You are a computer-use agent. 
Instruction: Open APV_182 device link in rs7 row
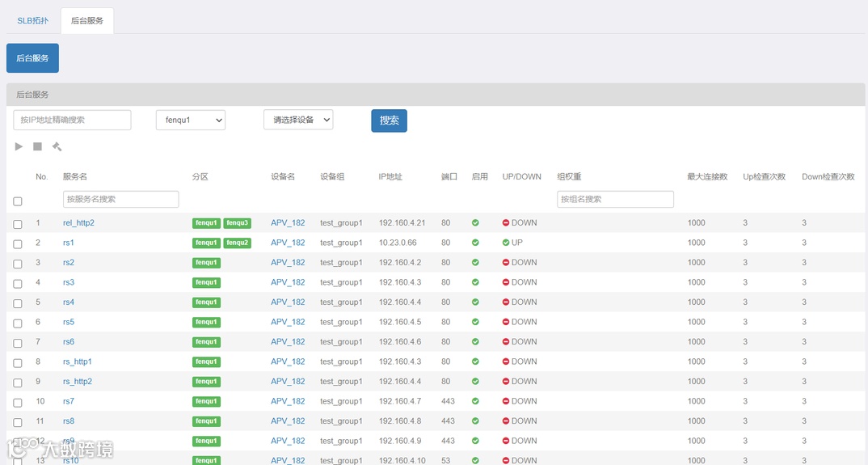[288, 401]
